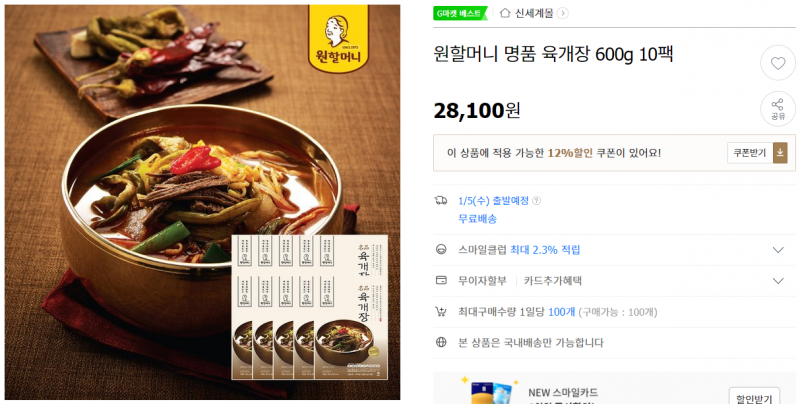This screenshot has width=800, height=404.
Task: Click the globe icon for domestic shipping
Action: point(441,342)
